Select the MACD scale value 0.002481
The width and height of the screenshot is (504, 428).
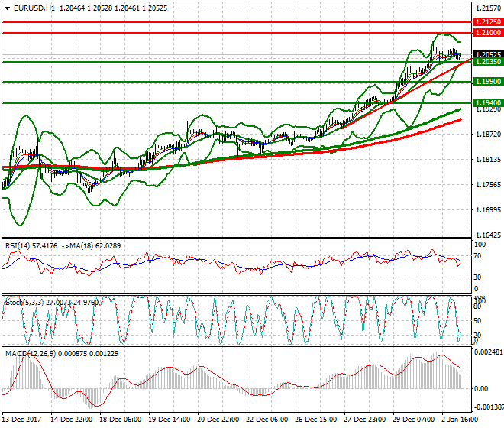(x=489, y=352)
